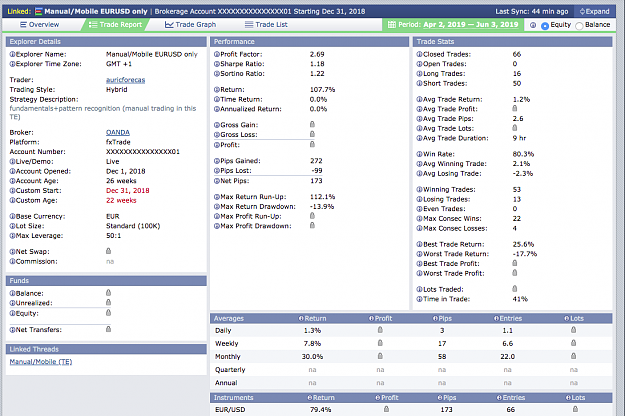Click the lock icon in the EUR/USD Profit cell
Viewport: 625px width, 416px height.
[x=386, y=409]
